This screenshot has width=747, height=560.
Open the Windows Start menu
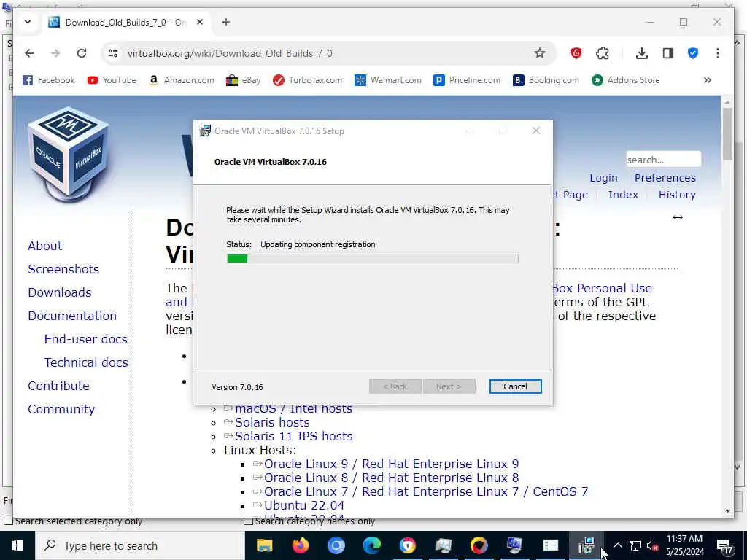(18, 545)
